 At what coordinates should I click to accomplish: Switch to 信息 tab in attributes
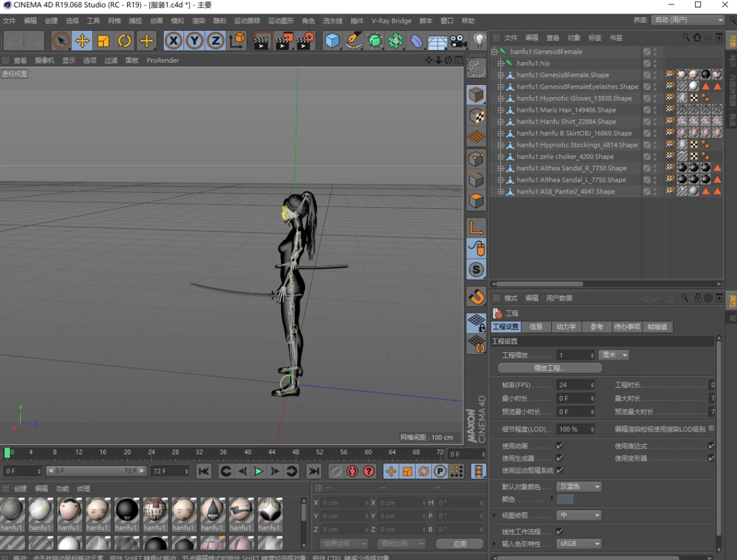536,326
